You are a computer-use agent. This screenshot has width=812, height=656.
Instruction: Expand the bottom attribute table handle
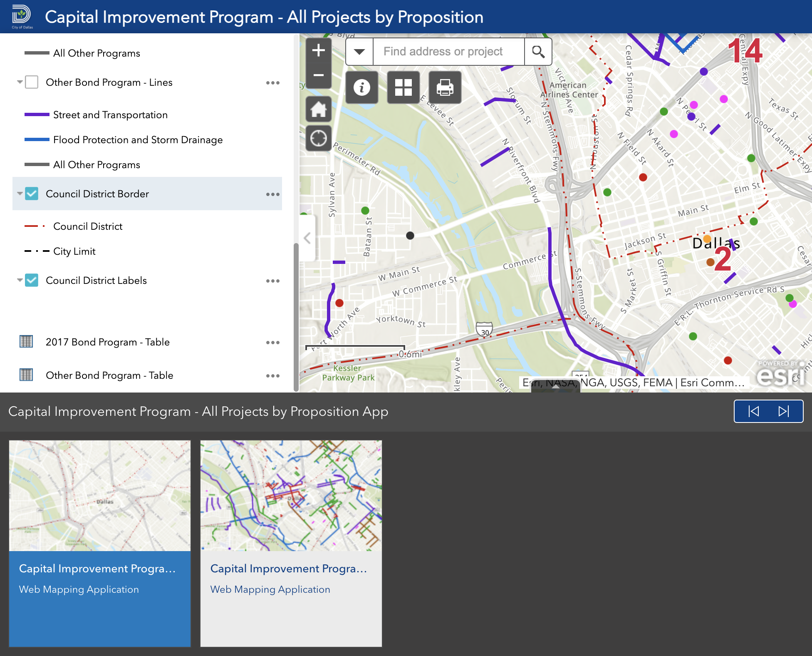coord(555,387)
